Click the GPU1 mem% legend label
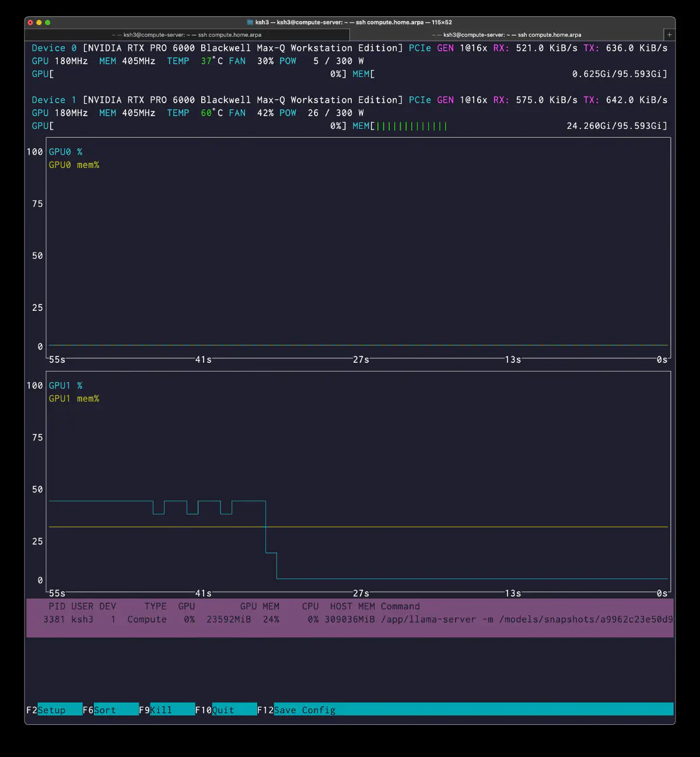The width and height of the screenshot is (700, 757). pyautogui.click(x=74, y=399)
